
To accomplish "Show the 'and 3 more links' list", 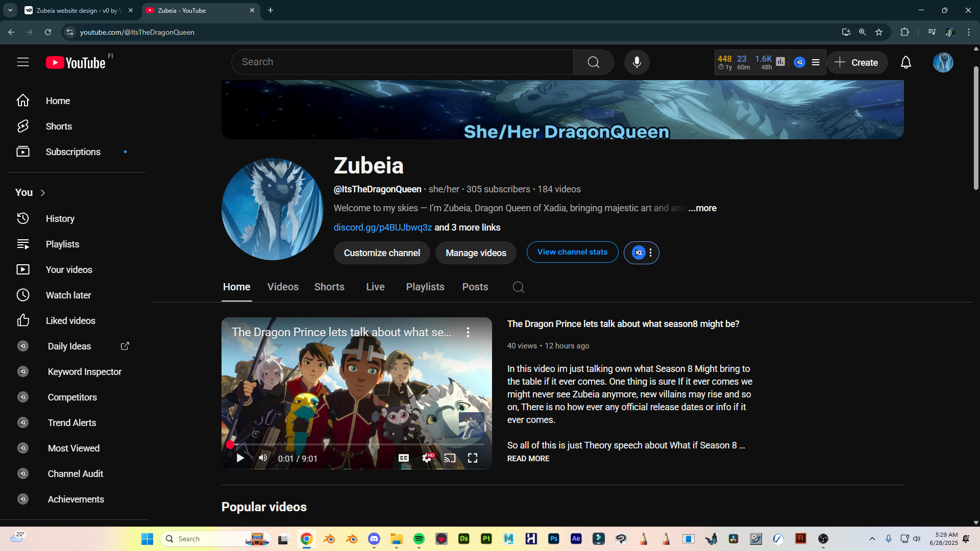I will [467, 228].
